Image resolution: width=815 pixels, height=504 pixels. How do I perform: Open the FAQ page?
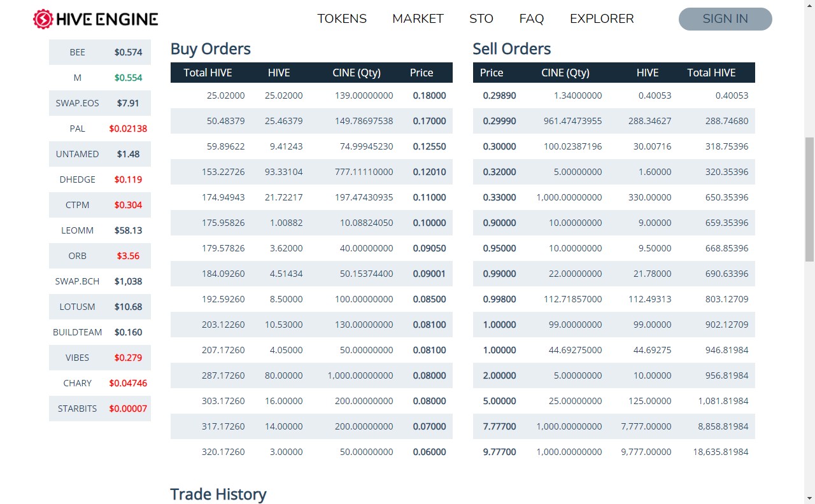coord(532,19)
